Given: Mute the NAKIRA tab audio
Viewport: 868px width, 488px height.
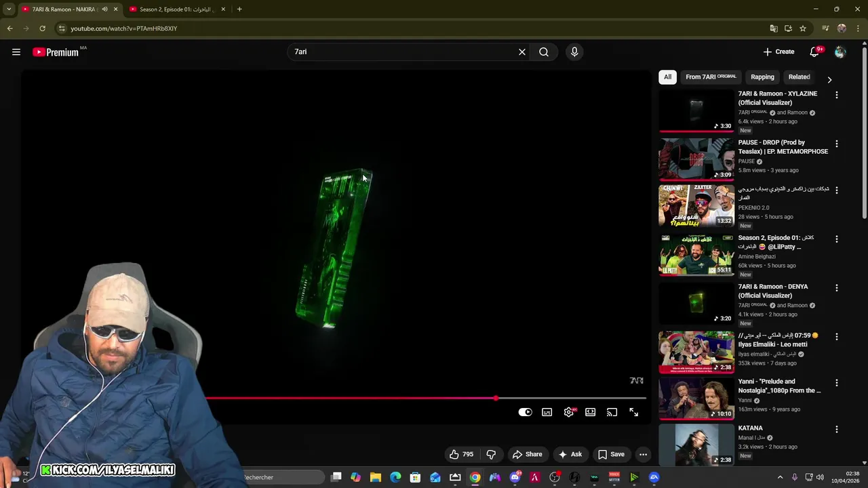Looking at the screenshot, I should point(104,9).
